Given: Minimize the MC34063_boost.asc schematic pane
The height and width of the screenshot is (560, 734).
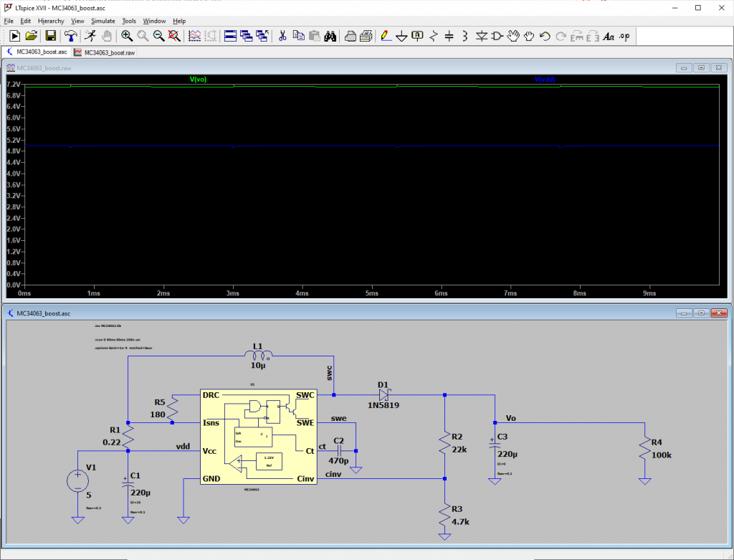Looking at the screenshot, I should 684,313.
